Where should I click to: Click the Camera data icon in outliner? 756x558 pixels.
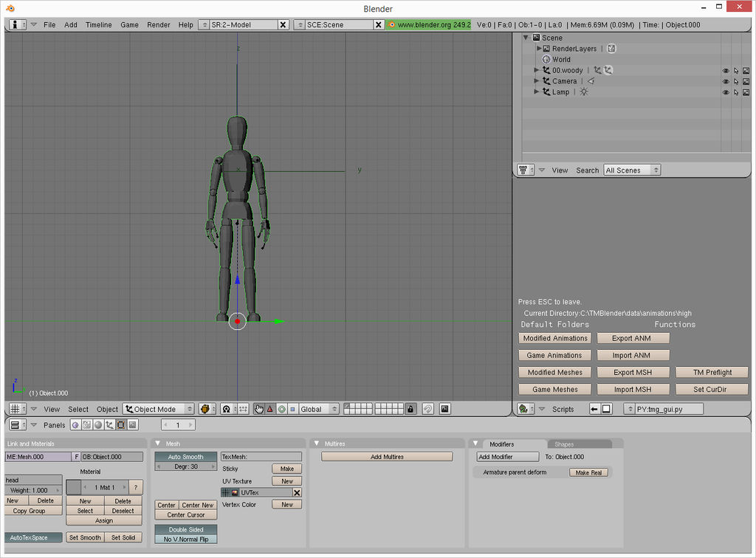(591, 81)
